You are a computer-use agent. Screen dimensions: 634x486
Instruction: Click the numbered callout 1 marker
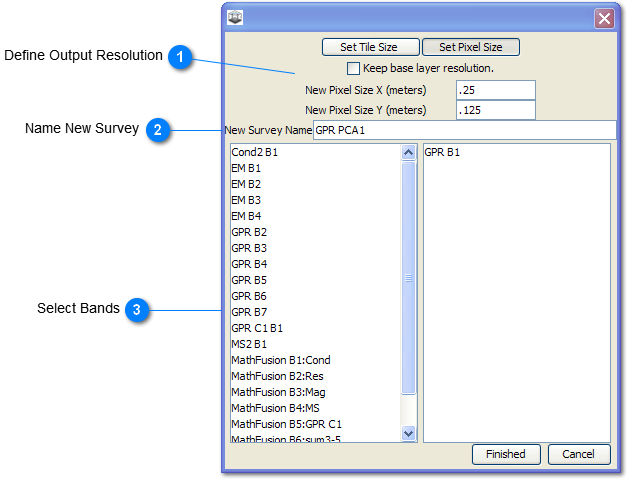pyautogui.click(x=180, y=58)
